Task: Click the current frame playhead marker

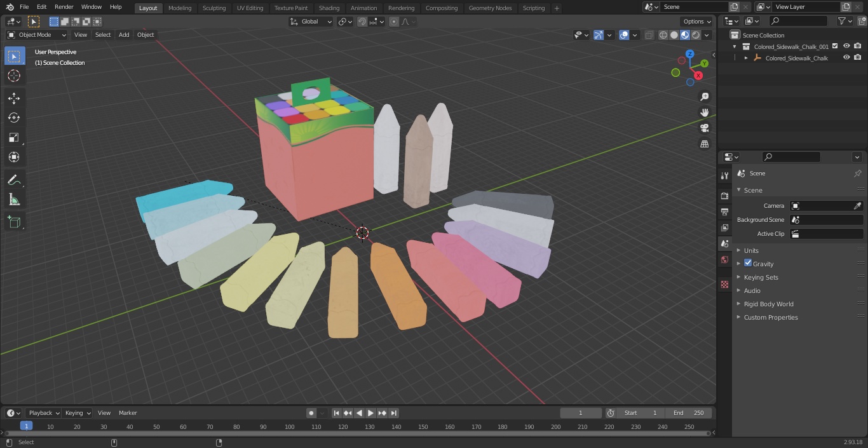Action: (x=26, y=426)
